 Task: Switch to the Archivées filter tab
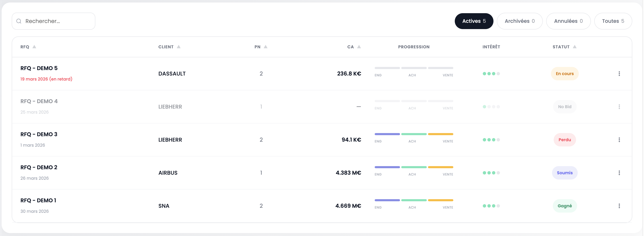pos(519,21)
